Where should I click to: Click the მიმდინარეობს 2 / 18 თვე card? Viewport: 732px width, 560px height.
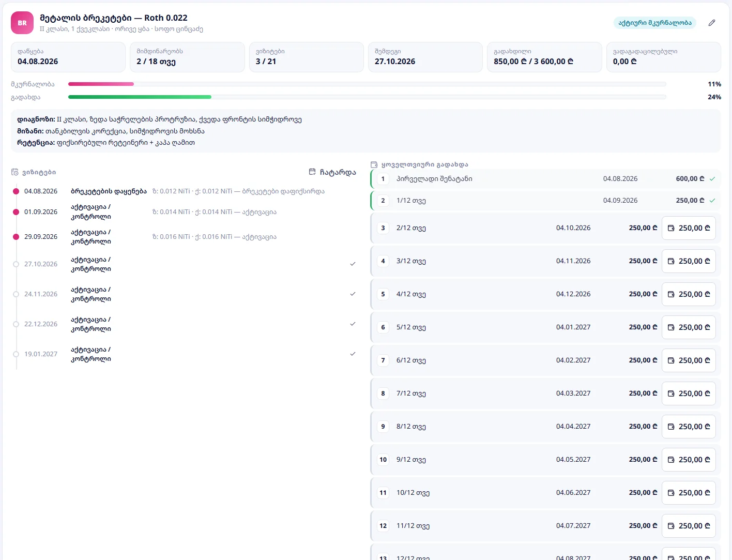(x=187, y=57)
